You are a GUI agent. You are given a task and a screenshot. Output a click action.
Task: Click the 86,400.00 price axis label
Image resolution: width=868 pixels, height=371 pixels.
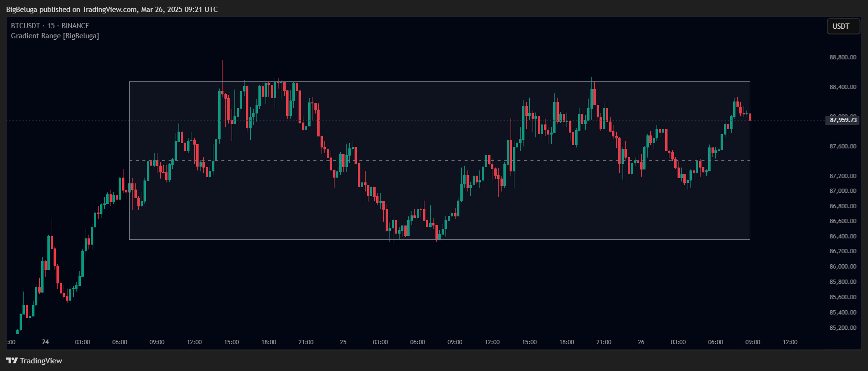point(843,236)
